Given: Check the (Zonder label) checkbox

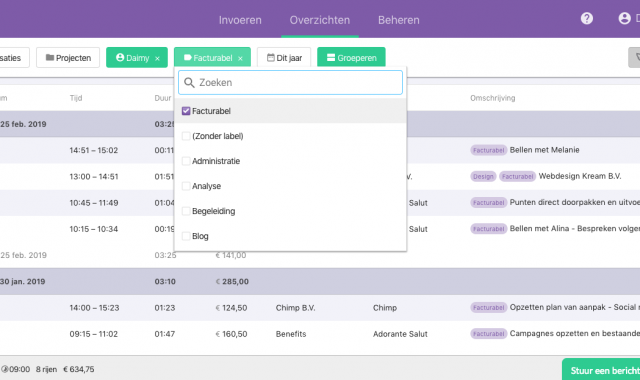Looking at the screenshot, I should pyautogui.click(x=186, y=136).
